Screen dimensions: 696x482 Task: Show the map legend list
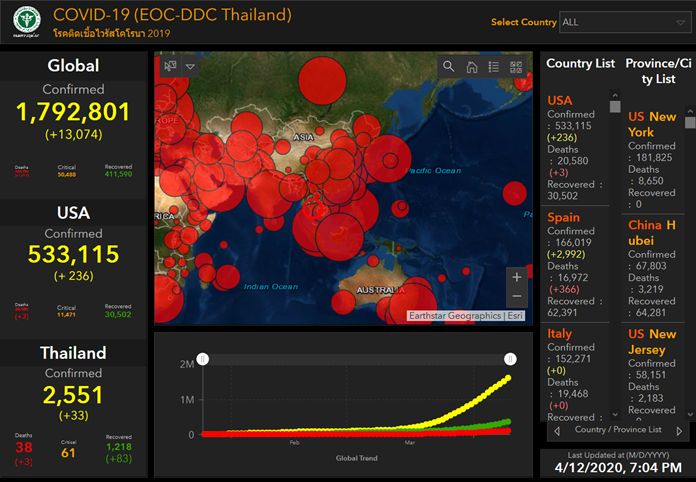coord(493,67)
